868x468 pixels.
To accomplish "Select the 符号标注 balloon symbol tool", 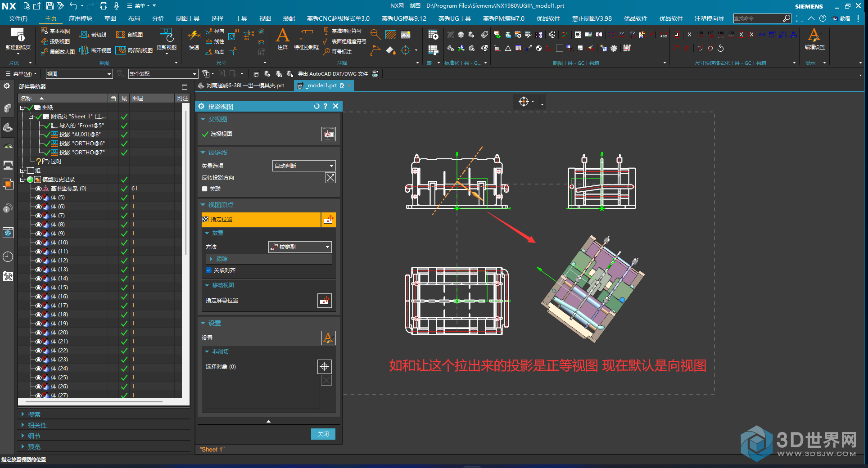I will [x=338, y=52].
